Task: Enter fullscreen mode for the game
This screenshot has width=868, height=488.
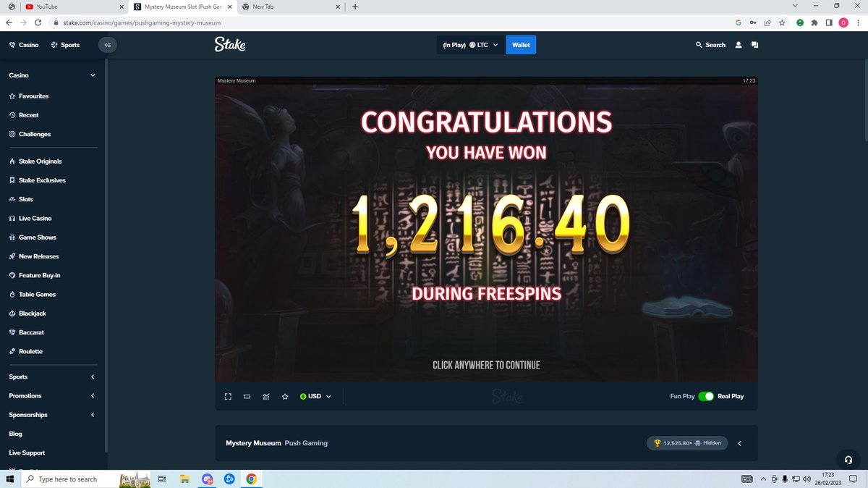Action: [x=228, y=396]
